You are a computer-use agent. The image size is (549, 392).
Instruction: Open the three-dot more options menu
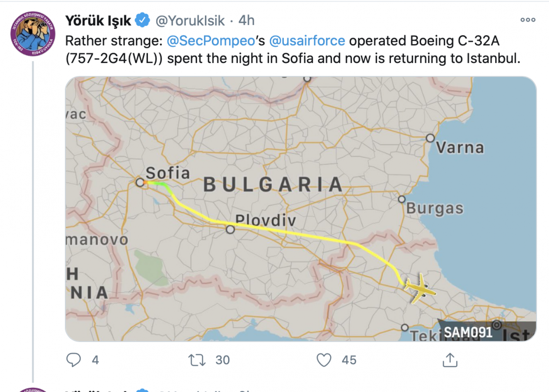click(528, 20)
